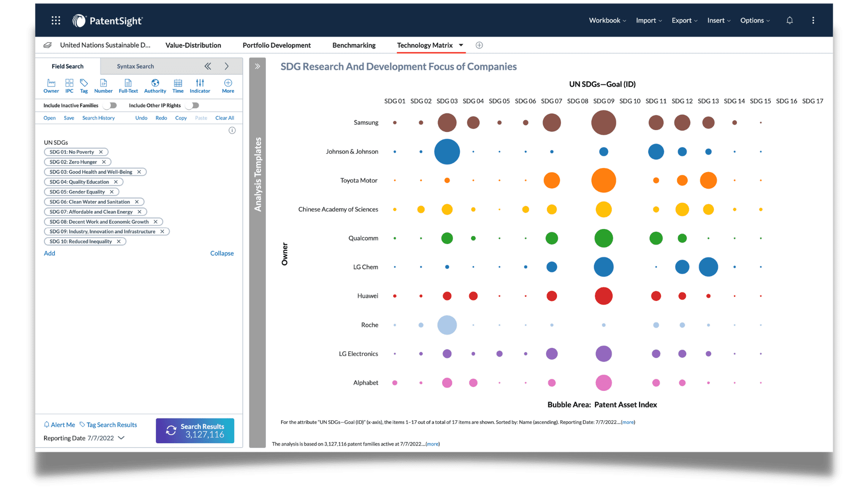Refresh the Search Results 3,127,116 button
Image resolution: width=868 pixels, height=488 pixels.
pos(195,431)
